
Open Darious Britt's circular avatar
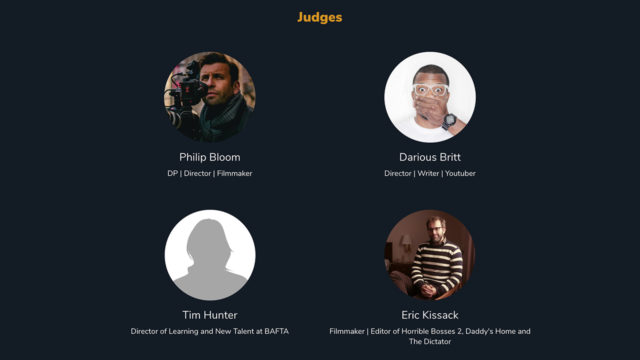coord(430,97)
